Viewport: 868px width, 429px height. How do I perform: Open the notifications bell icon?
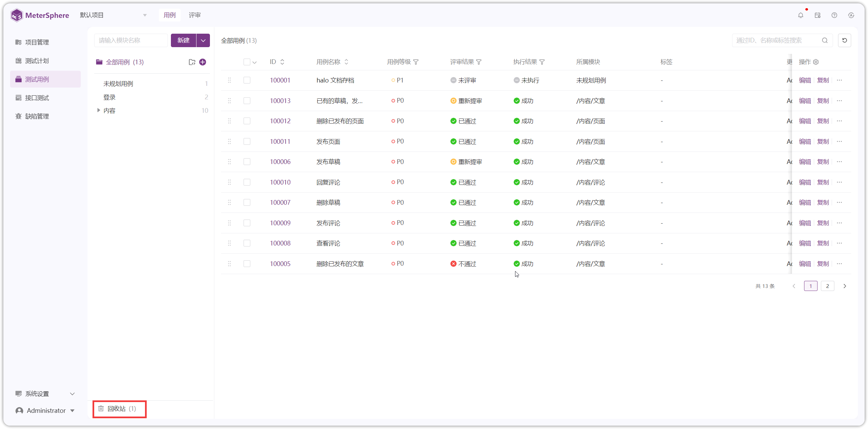coord(801,15)
